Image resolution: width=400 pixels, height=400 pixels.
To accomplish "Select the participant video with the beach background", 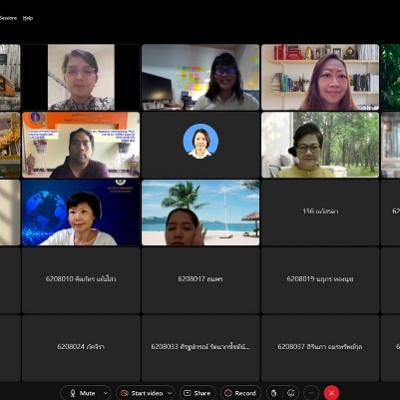I will tap(201, 213).
